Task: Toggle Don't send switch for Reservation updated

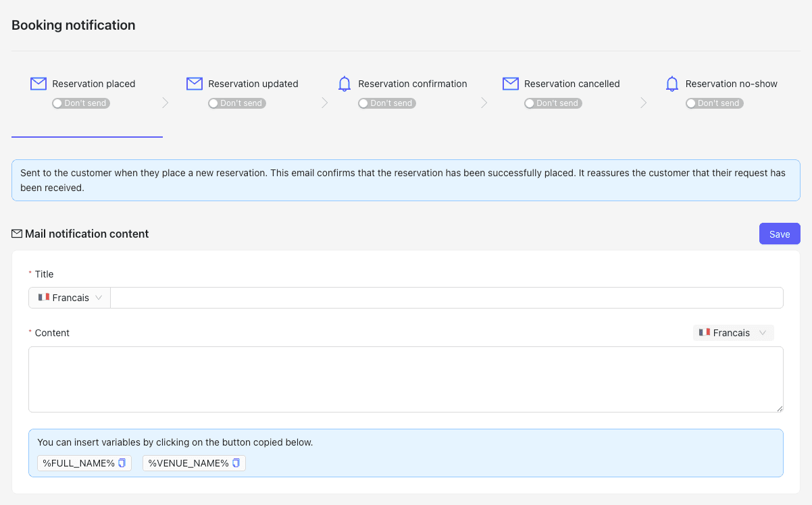Action: pos(237,103)
